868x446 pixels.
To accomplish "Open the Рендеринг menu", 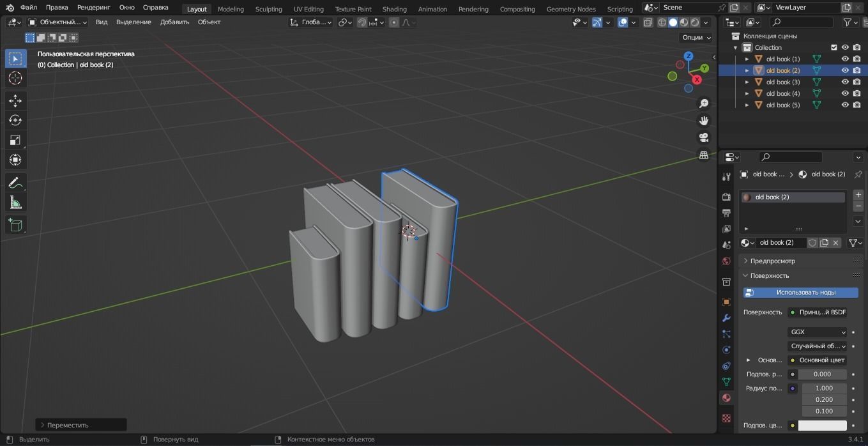I will [x=93, y=8].
